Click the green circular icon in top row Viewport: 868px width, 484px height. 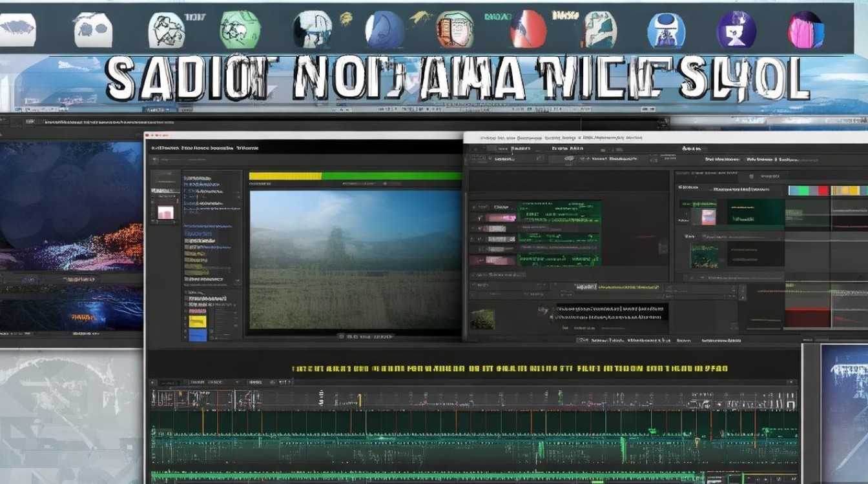[240, 30]
